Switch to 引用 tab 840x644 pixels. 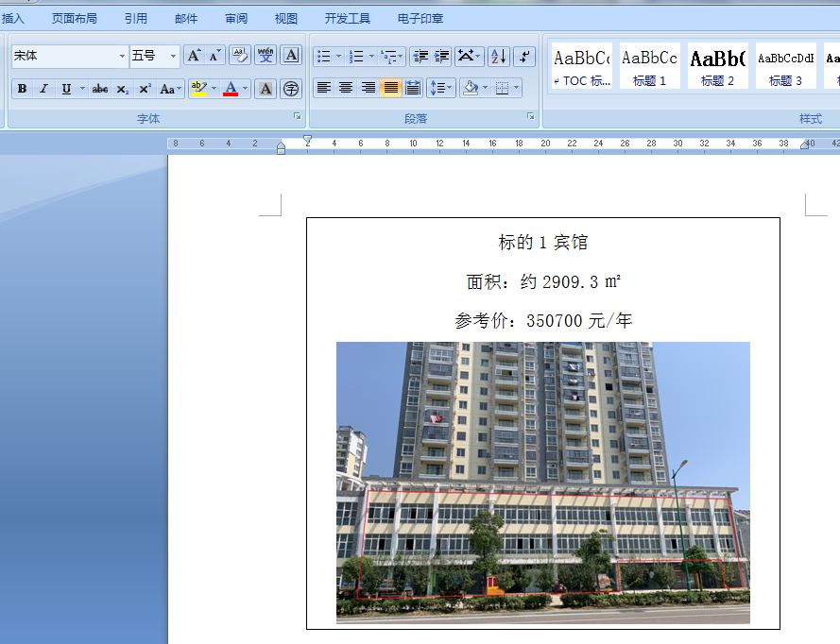point(135,19)
